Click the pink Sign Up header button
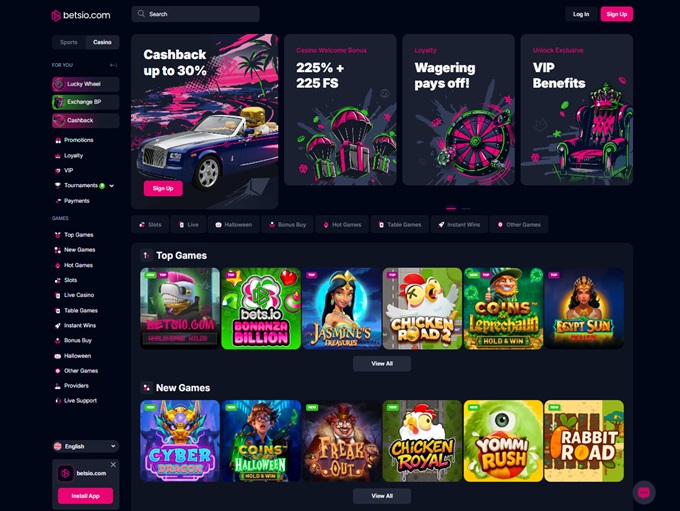The height and width of the screenshot is (511, 680). pos(617,14)
